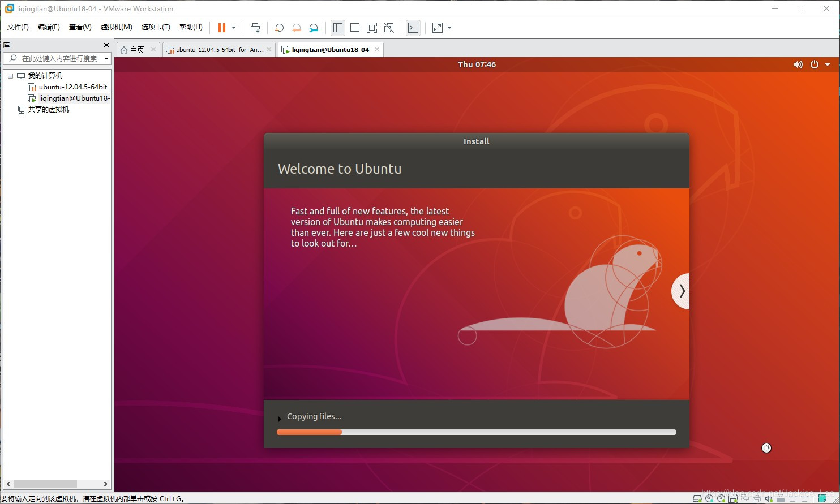Toggle the library sidebar view icon
840x504 pixels.
338,28
